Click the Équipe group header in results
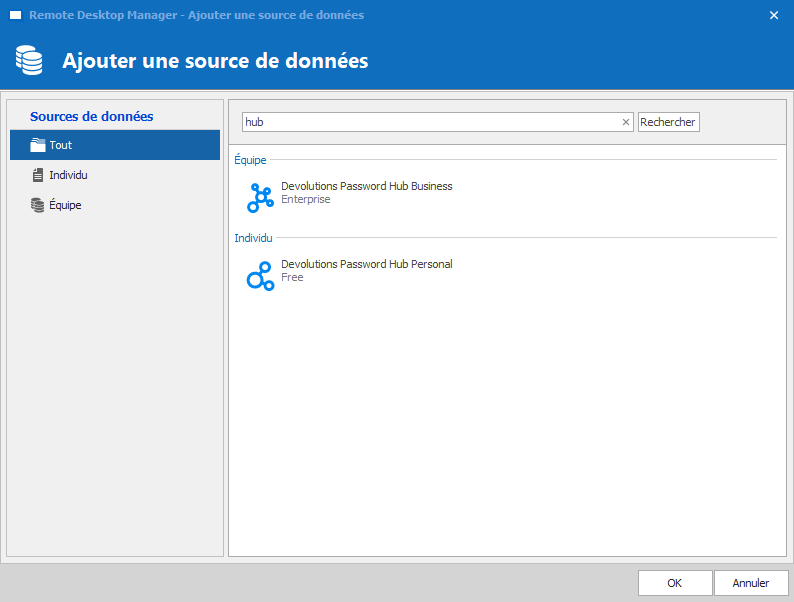Screen dimensions: 794x602 [x=250, y=160]
